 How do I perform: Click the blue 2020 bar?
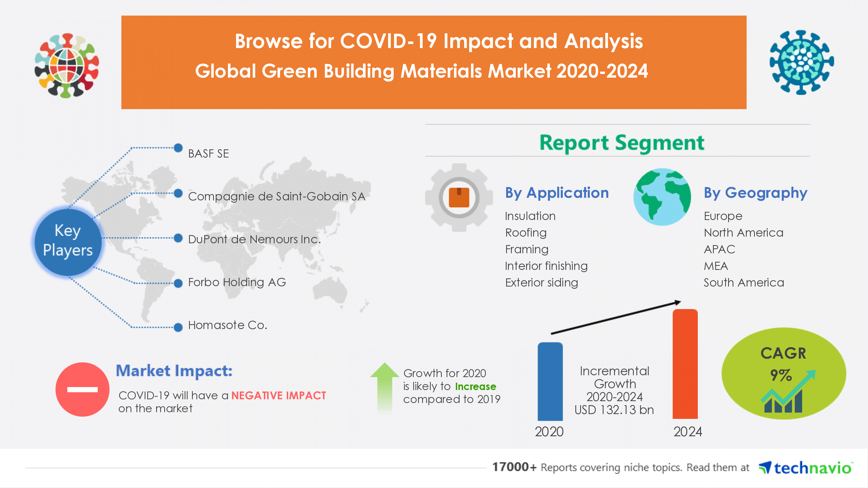pos(550,381)
